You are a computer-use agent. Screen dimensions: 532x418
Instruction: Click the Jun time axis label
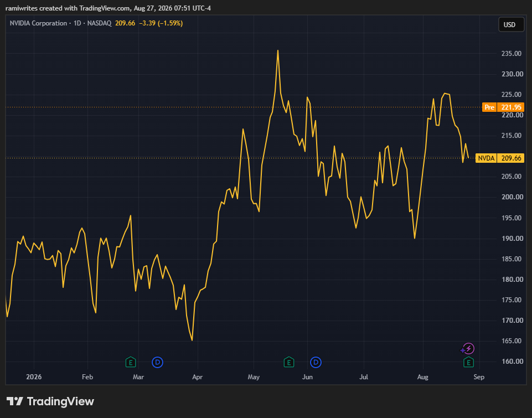(307, 377)
